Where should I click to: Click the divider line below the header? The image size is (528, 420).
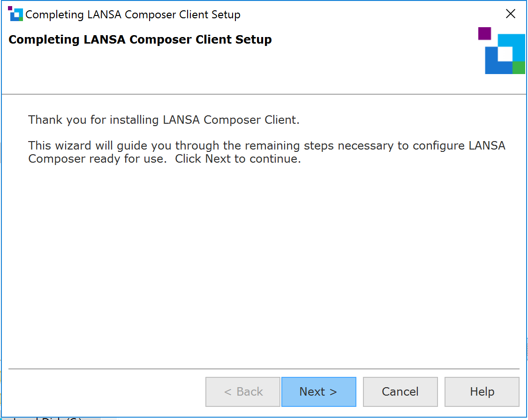[x=264, y=94]
